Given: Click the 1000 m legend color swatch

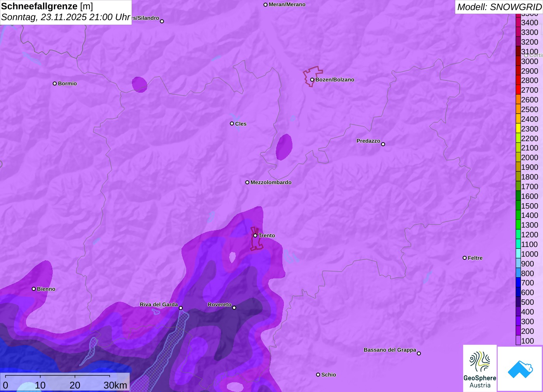Looking at the screenshot, I should [518, 254].
